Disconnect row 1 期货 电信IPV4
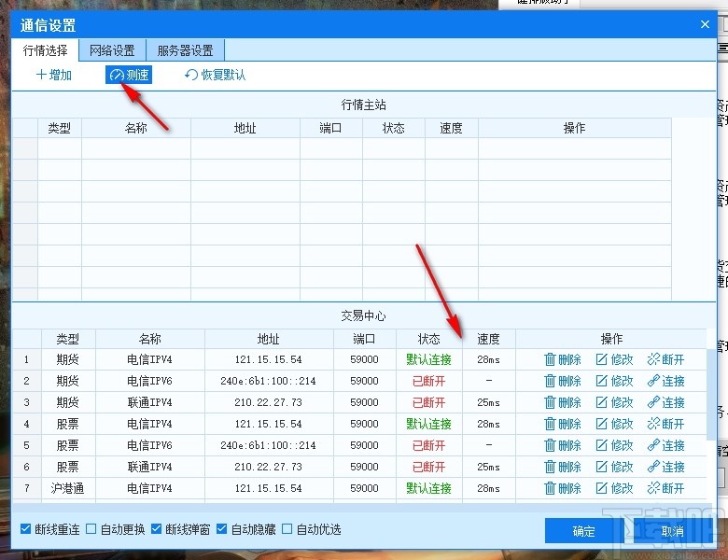This screenshot has height=560, width=728. 665,359
